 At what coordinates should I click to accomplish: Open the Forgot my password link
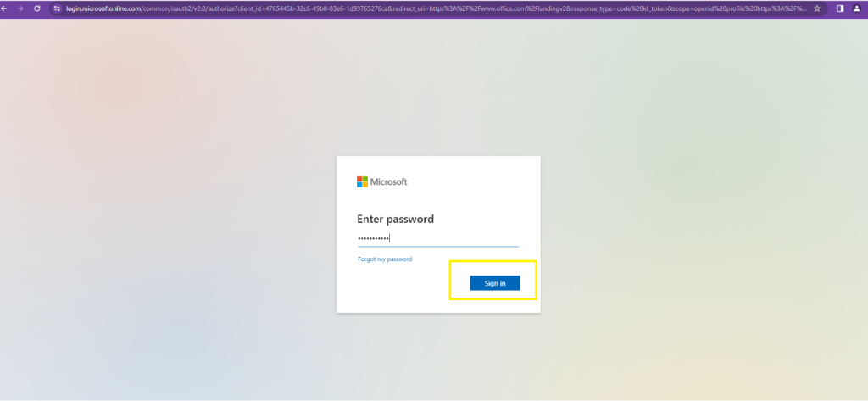[x=385, y=259]
